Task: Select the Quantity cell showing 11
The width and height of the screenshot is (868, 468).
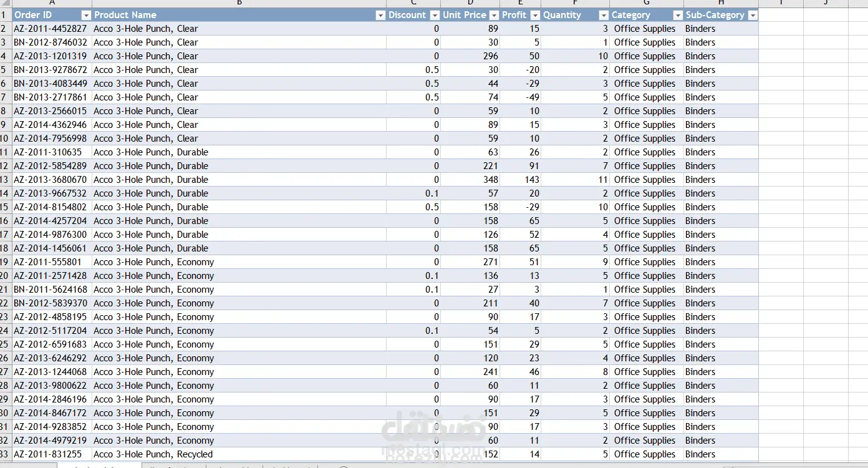Action: pyautogui.click(x=575, y=180)
